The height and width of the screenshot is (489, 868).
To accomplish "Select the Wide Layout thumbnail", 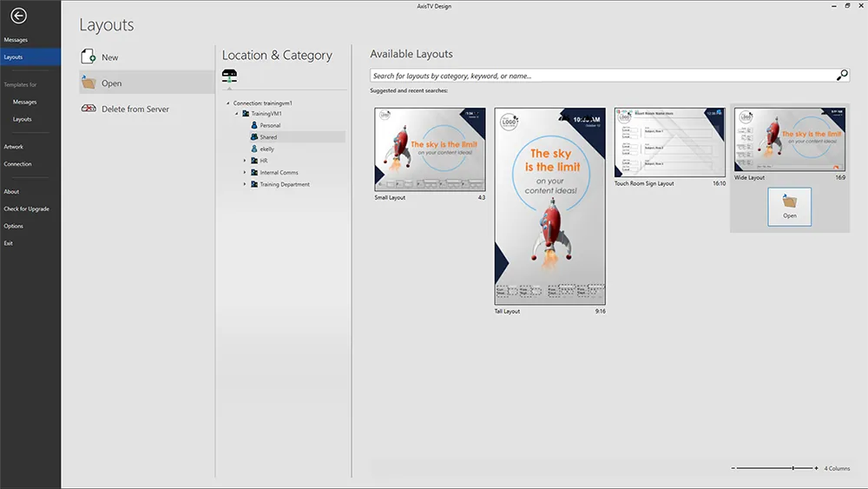I will pyautogui.click(x=789, y=140).
